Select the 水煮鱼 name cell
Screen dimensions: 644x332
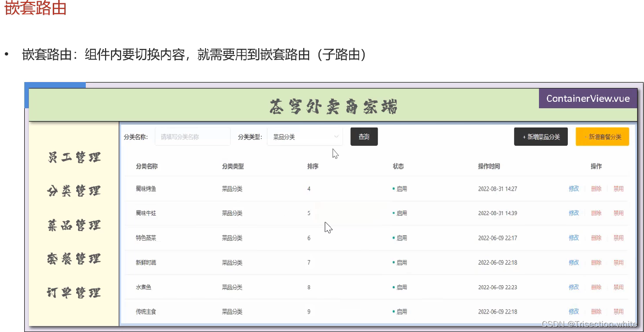[144, 287]
